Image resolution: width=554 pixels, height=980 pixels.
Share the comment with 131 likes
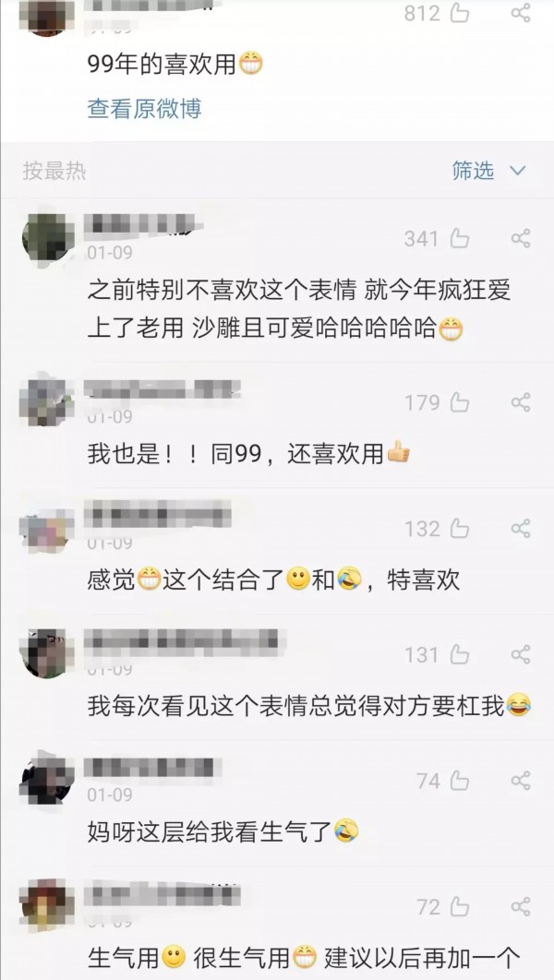pos(521,655)
